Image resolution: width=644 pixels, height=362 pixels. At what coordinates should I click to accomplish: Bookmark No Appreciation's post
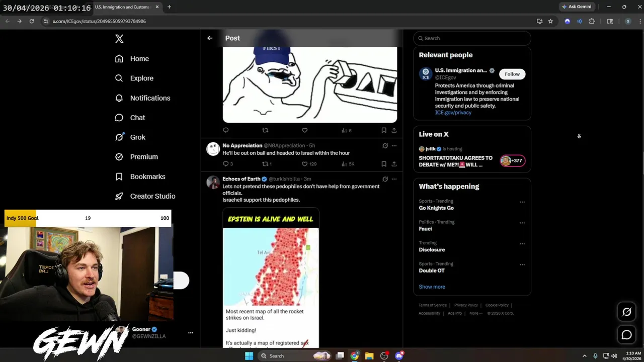coord(383,164)
